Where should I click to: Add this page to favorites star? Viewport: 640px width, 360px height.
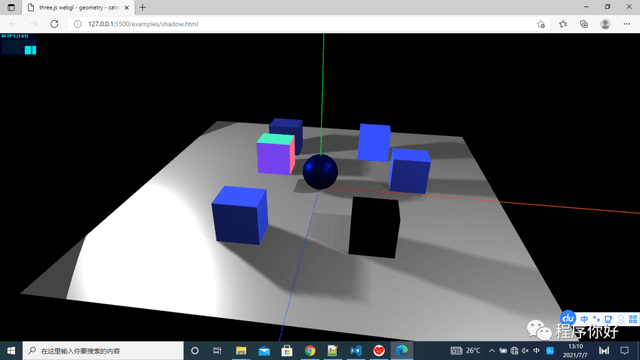click(x=541, y=24)
